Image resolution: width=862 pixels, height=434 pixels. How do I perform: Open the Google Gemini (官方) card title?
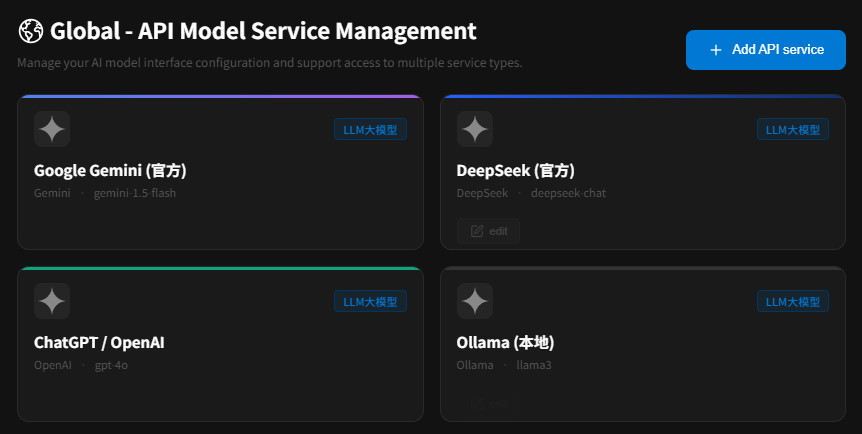tap(110, 171)
